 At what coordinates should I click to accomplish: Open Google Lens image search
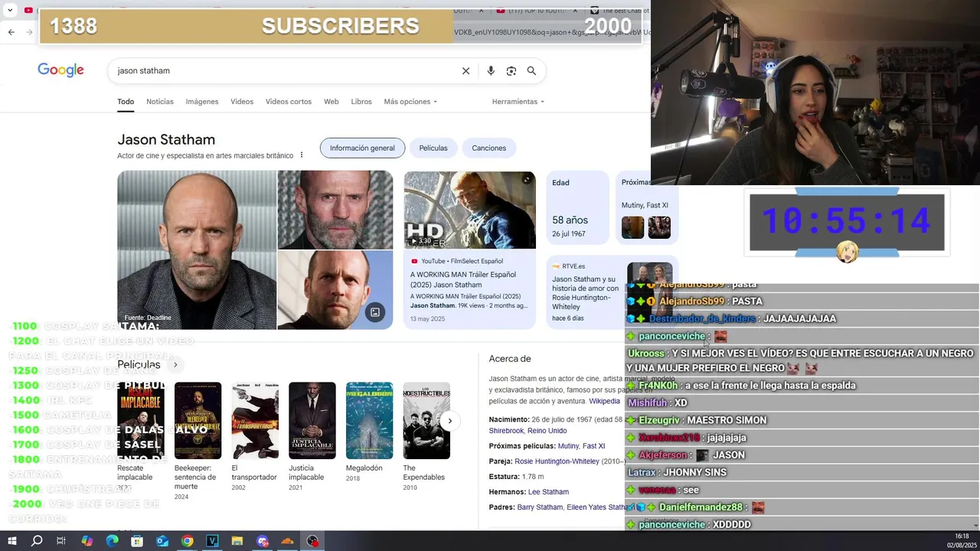coord(511,70)
